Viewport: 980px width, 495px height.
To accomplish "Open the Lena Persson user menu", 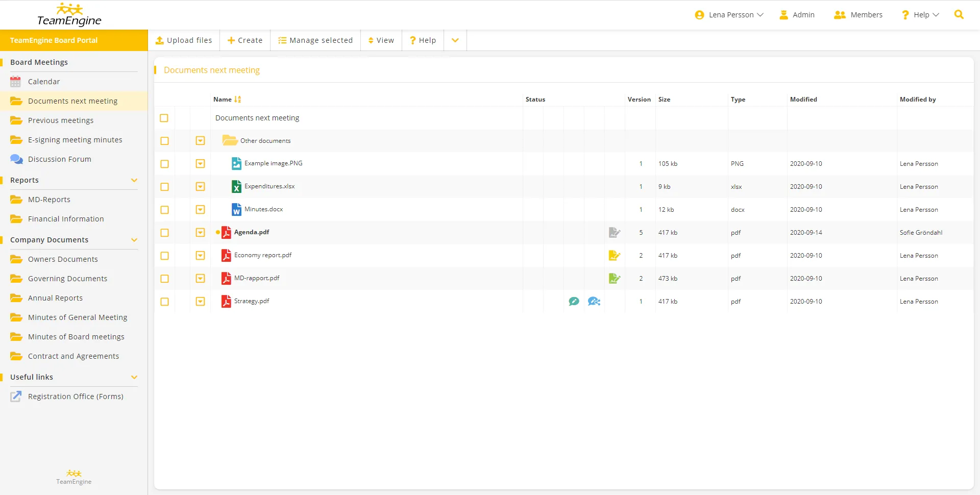I will pos(729,15).
